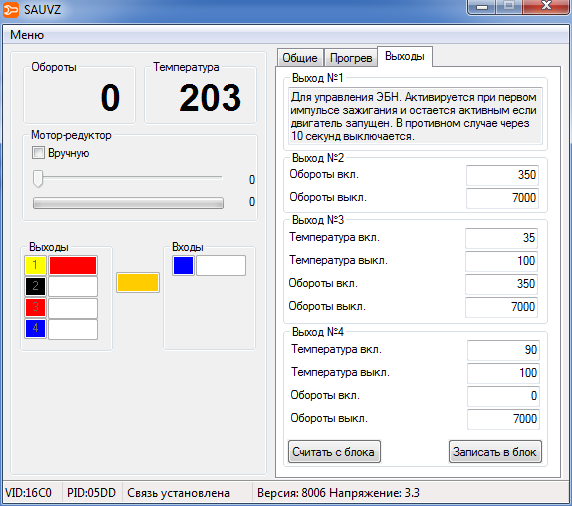Select the yellow output 1 indicator

click(35, 265)
